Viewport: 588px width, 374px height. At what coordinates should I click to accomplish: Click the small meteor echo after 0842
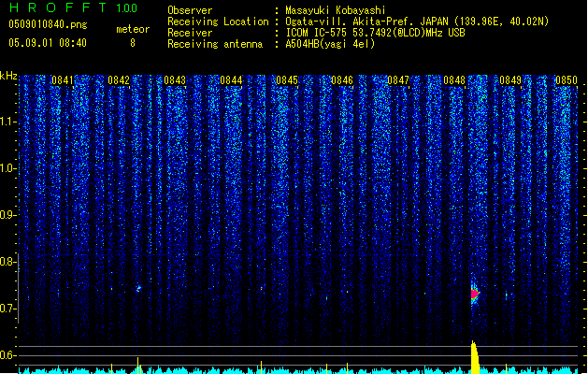coord(138,289)
